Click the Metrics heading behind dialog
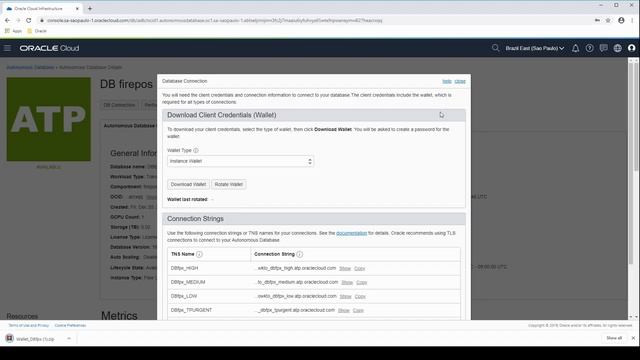This screenshot has width=640, height=360. [119, 316]
